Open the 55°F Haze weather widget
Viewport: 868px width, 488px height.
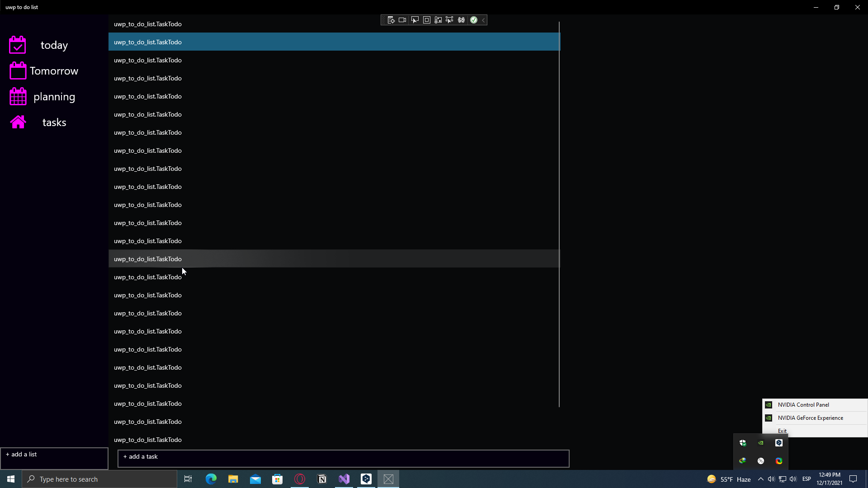pos(729,479)
